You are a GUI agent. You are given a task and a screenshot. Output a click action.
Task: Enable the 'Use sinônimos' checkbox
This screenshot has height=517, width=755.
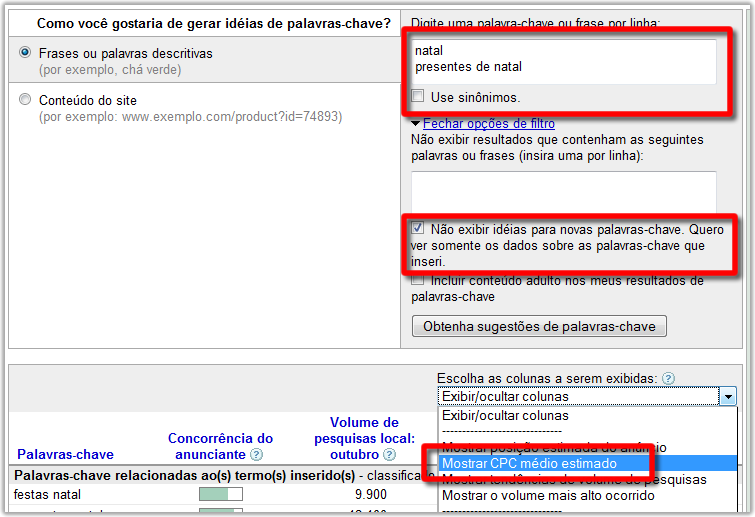(x=418, y=97)
